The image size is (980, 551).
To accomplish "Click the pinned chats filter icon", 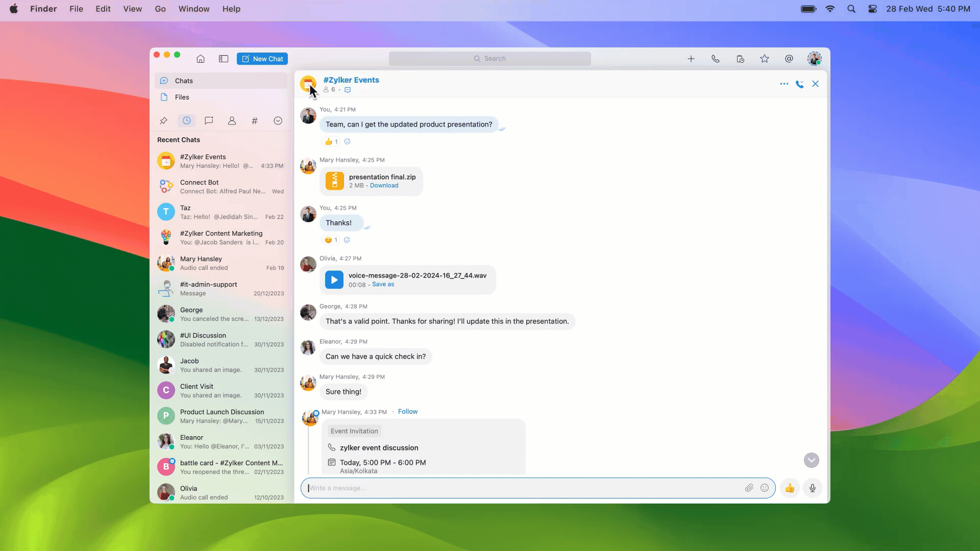I will click(x=163, y=121).
